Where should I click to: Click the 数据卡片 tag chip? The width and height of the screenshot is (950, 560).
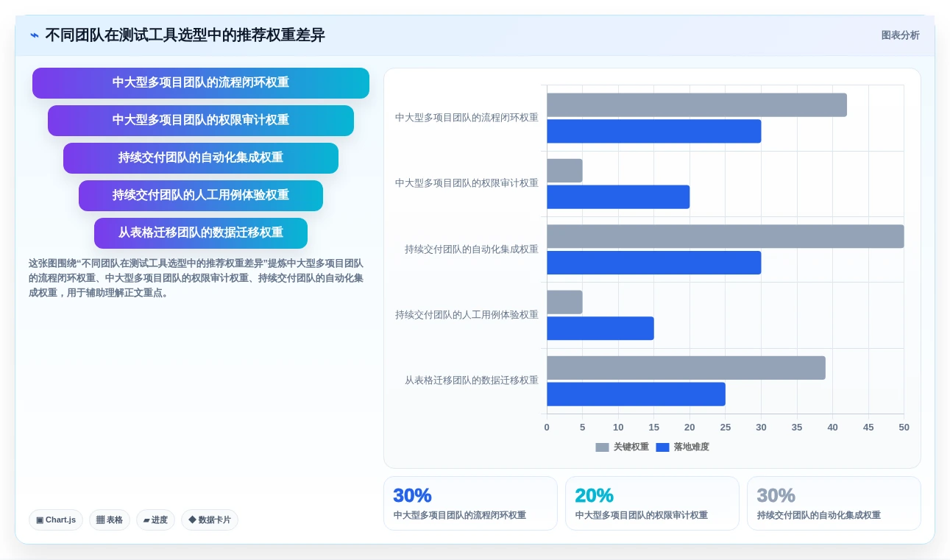(x=210, y=520)
